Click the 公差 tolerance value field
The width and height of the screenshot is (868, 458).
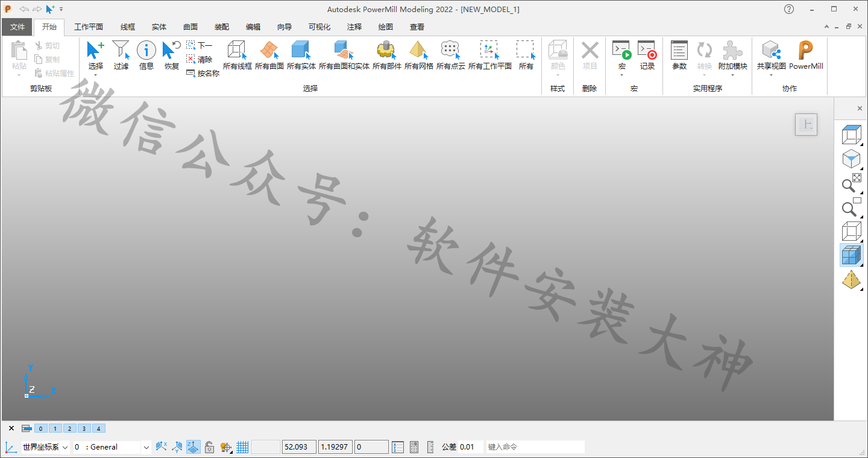pyautogui.click(x=470, y=447)
